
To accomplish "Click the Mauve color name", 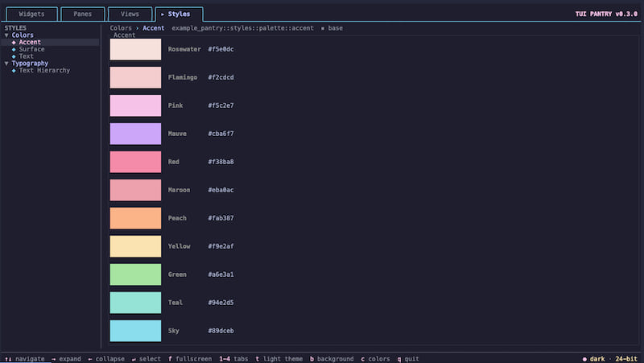I will point(177,134).
